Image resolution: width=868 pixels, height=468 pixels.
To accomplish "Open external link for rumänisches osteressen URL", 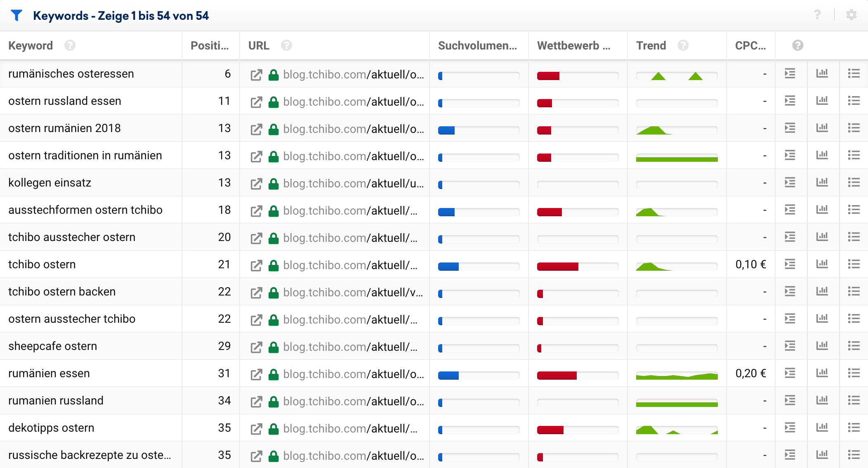I will click(x=256, y=75).
